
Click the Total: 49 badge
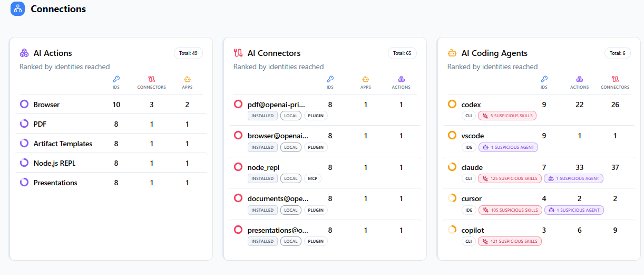coord(189,53)
